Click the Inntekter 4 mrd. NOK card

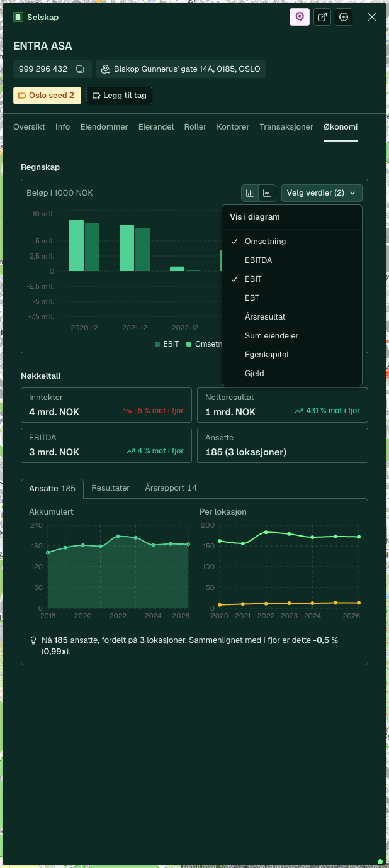pyautogui.click(x=106, y=405)
